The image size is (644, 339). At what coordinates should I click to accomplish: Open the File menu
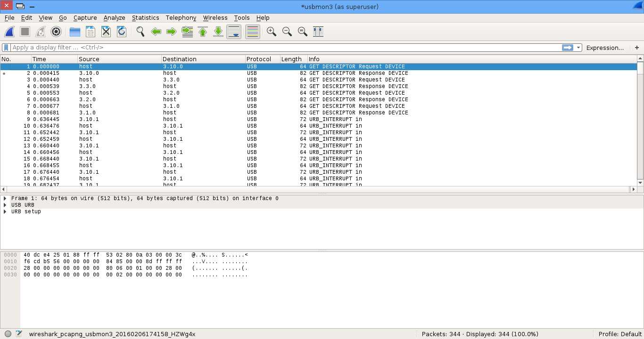pos(9,18)
